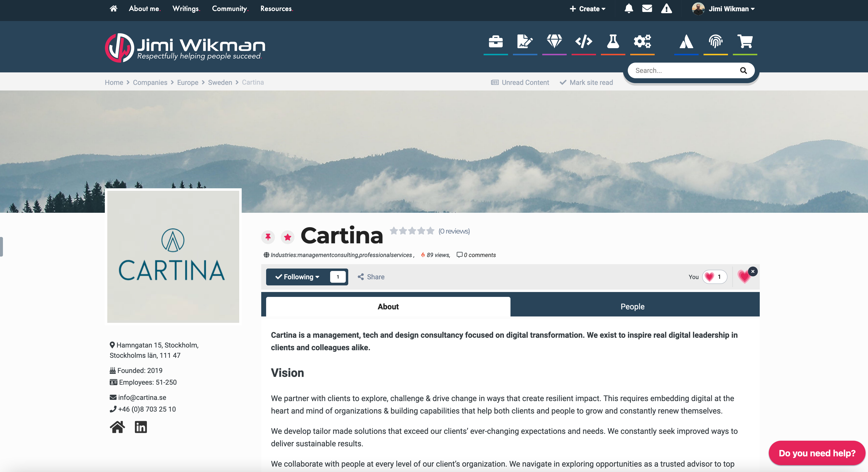Open the shopping cart icon
Screen dimensions: 868x472
pos(745,42)
